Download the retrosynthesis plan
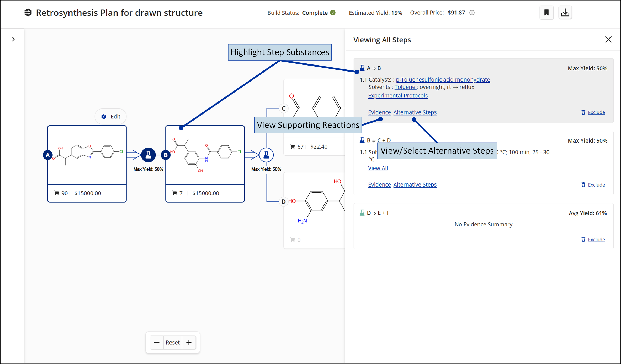 coord(565,13)
